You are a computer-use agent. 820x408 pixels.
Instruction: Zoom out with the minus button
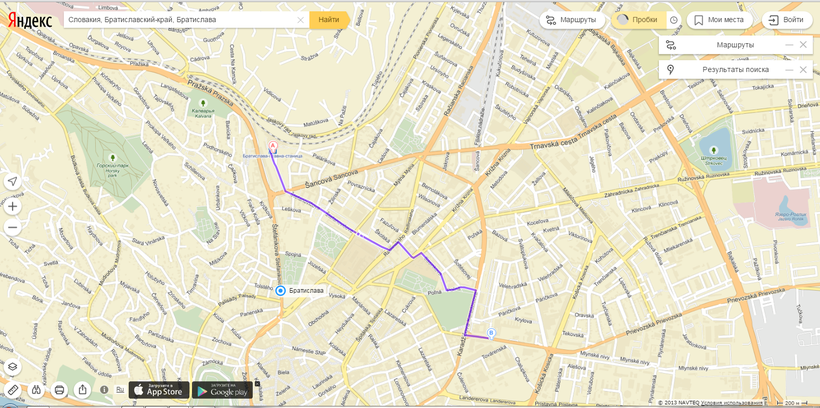pyautogui.click(x=13, y=228)
